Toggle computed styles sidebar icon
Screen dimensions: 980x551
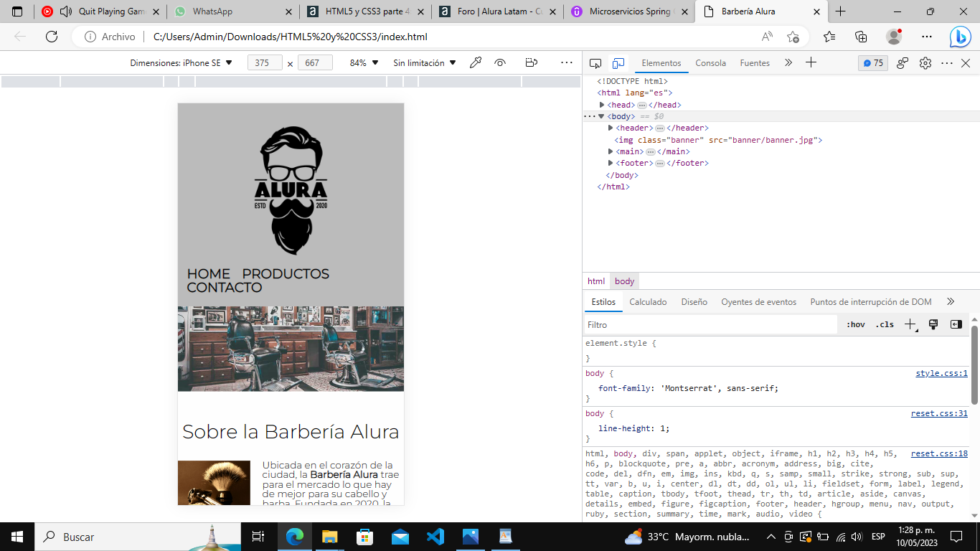point(956,324)
